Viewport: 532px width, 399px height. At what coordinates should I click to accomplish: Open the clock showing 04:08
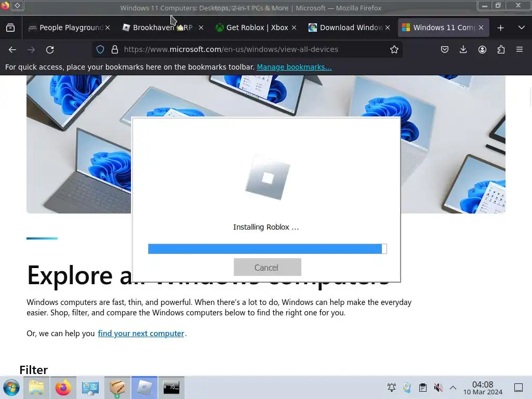point(483,388)
